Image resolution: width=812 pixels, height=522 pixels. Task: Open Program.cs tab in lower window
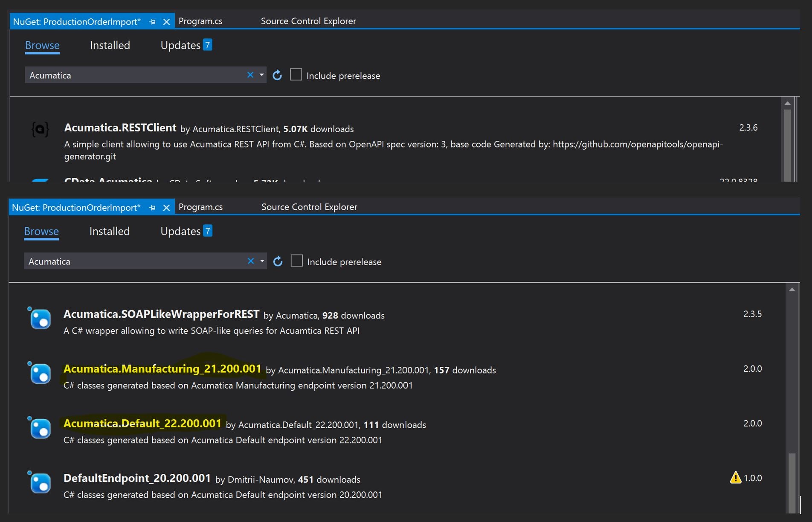pyautogui.click(x=200, y=207)
